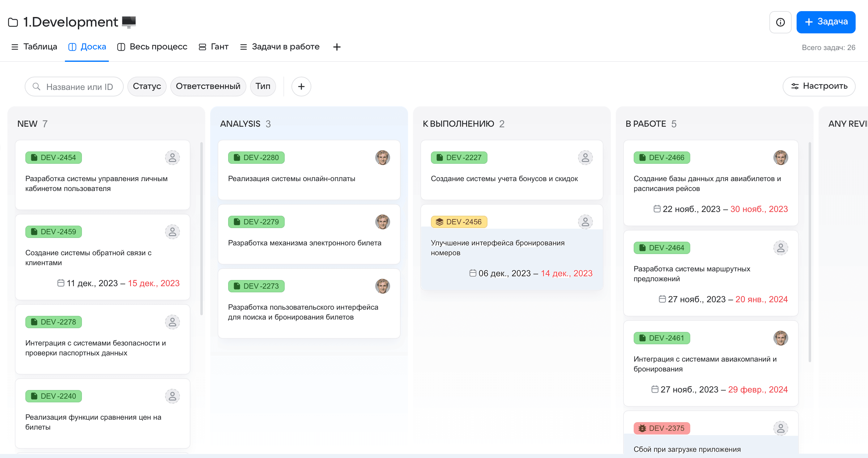Click the NEW column vertical scrollbar

point(202,229)
